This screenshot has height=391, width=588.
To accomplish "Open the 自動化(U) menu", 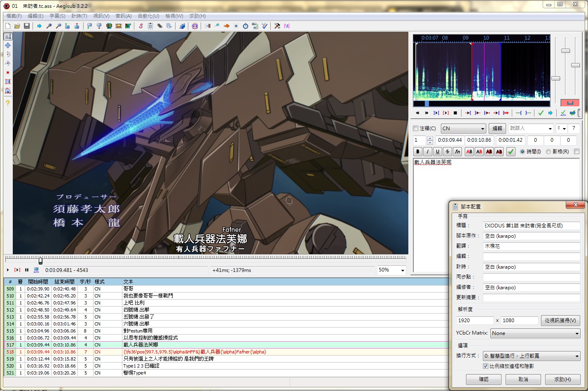I will point(148,16).
